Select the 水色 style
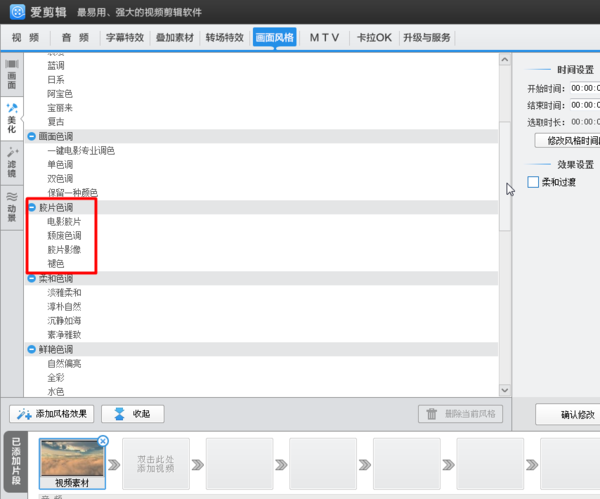Image resolution: width=600 pixels, height=499 pixels. point(56,392)
